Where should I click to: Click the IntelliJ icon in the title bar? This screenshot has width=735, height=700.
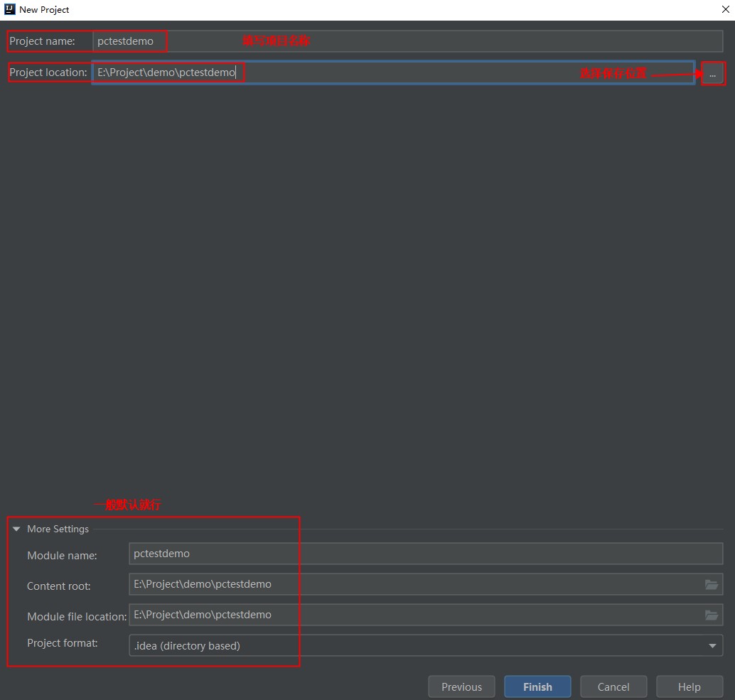click(x=9, y=9)
